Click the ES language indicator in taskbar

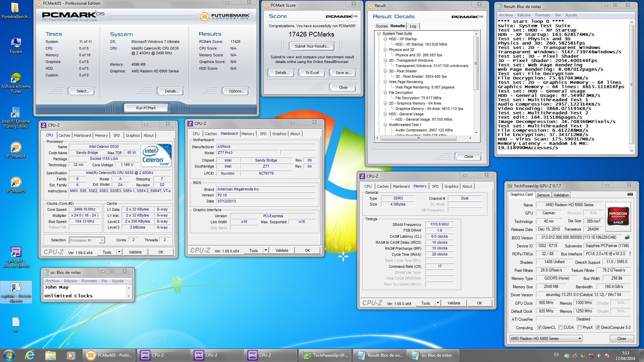[x=556, y=355]
